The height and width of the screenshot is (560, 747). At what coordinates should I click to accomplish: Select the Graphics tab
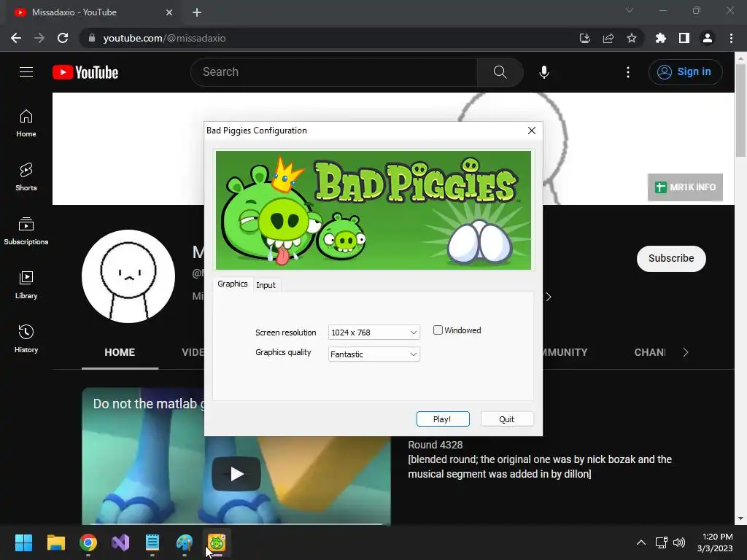233,284
